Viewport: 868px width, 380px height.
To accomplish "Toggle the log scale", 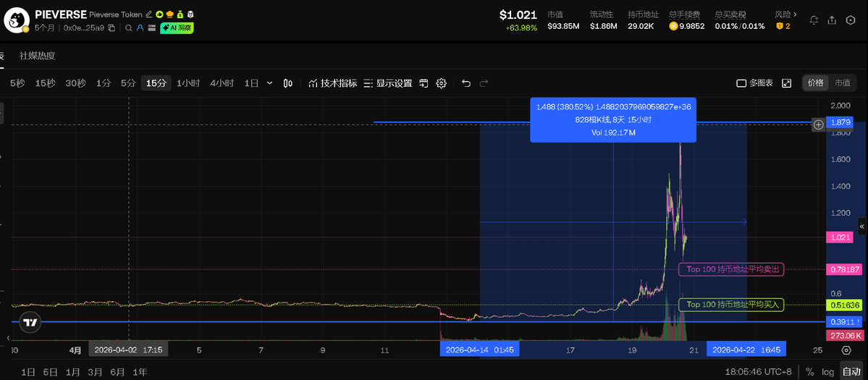I will point(827,372).
